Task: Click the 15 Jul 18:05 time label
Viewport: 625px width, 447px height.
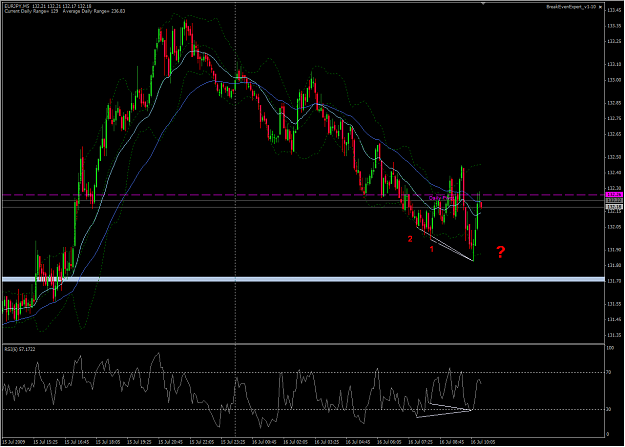Action: pyautogui.click(x=108, y=442)
